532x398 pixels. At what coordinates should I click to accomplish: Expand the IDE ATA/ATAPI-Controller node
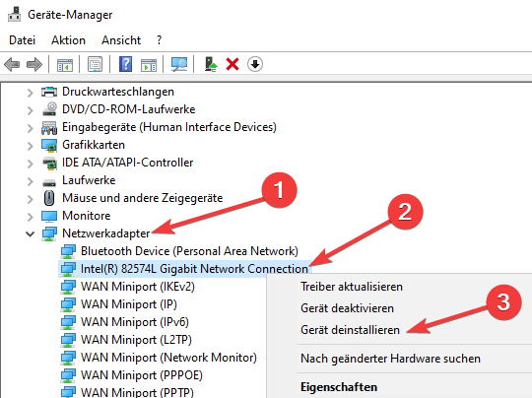pyautogui.click(x=31, y=164)
